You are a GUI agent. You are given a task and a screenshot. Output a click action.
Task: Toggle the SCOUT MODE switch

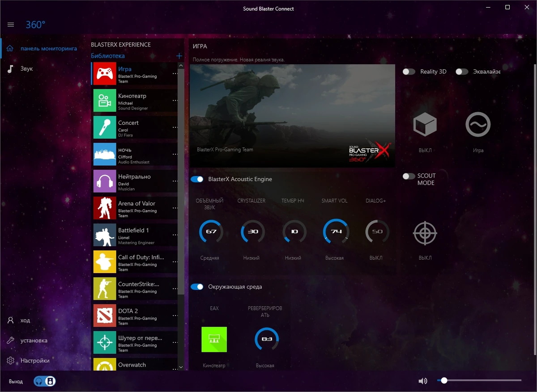pyautogui.click(x=409, y=176)
